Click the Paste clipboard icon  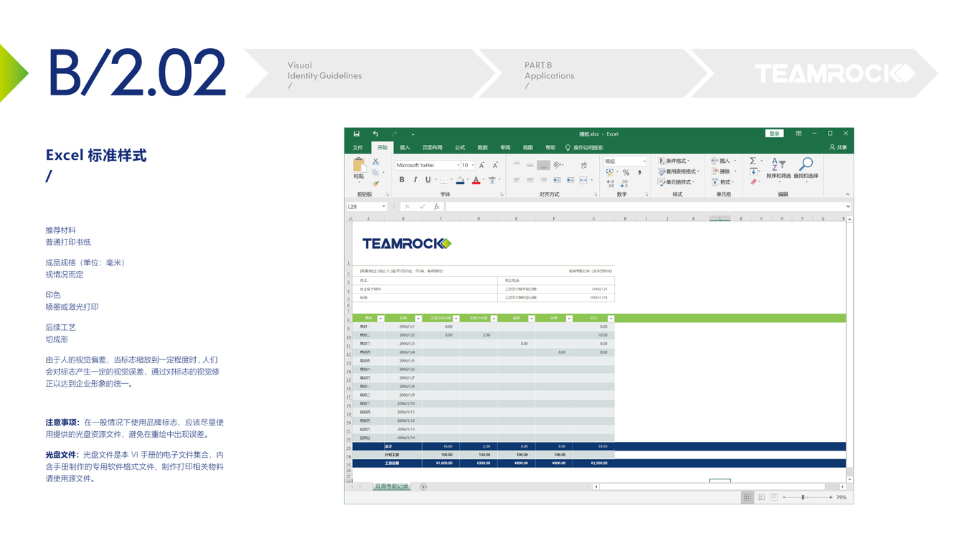point(359,165)
